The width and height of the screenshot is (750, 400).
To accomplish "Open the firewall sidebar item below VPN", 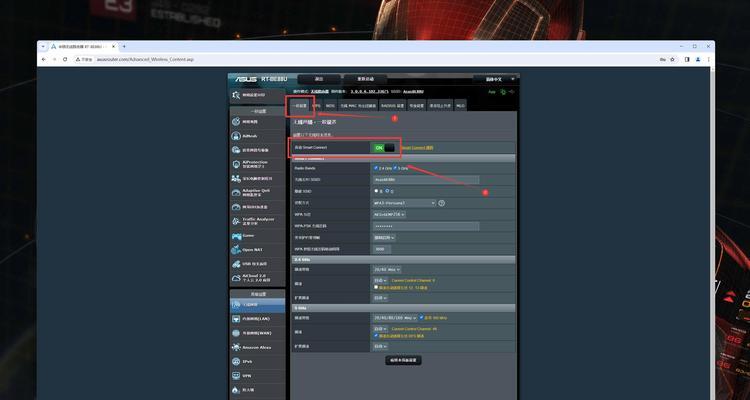I will point(257,390).
